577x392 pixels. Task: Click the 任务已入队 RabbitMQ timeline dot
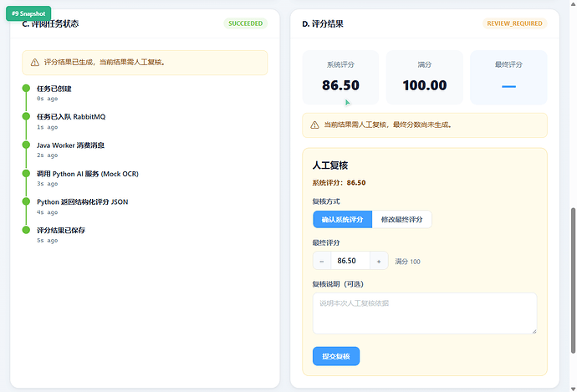26,116
